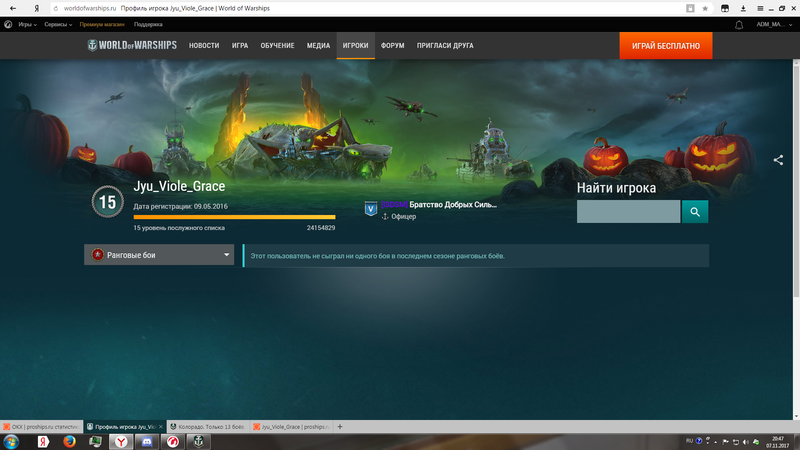Open Пригласи друга menu item
Viewport: 800px width, 450px height.
click(x=445, y=45)
